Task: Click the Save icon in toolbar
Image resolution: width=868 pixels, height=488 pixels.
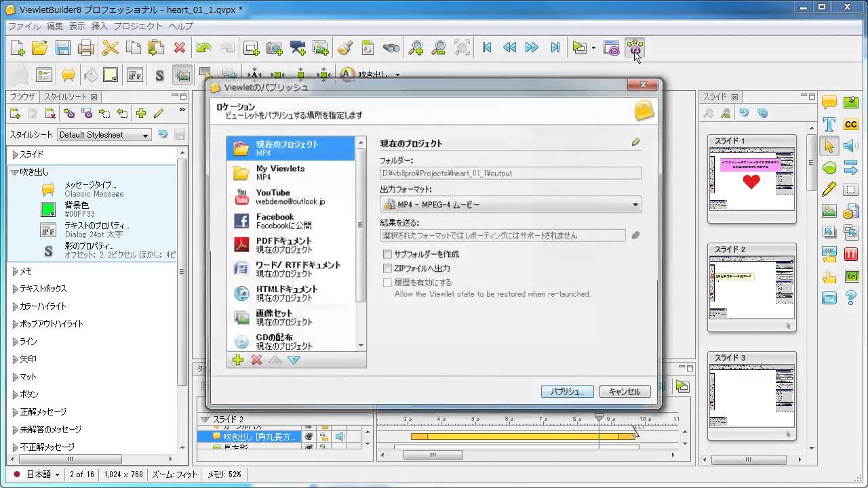Action: point(63,48)
